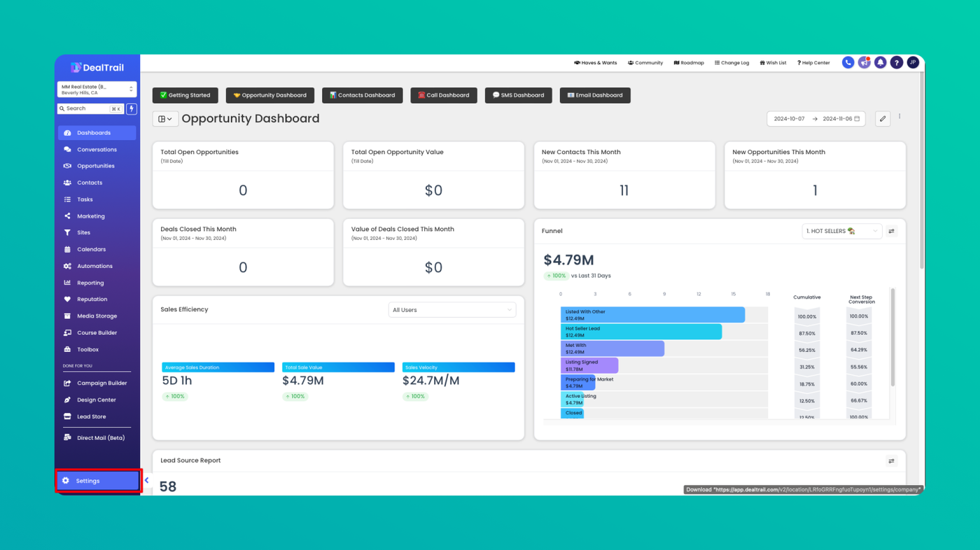Open Conversations in the sidebar
Image resolution: width=980 pixels, height=550 pixels.
coord(97,150)
